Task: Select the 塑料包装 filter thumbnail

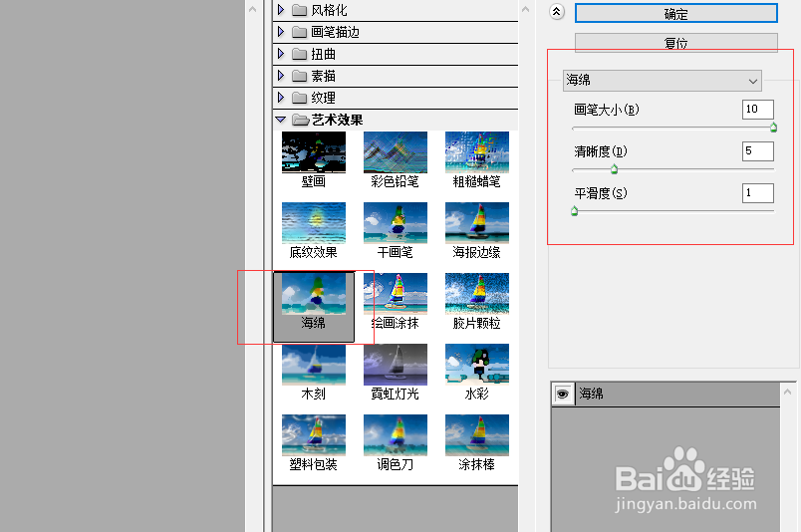Action: click(x=314, y=435)
